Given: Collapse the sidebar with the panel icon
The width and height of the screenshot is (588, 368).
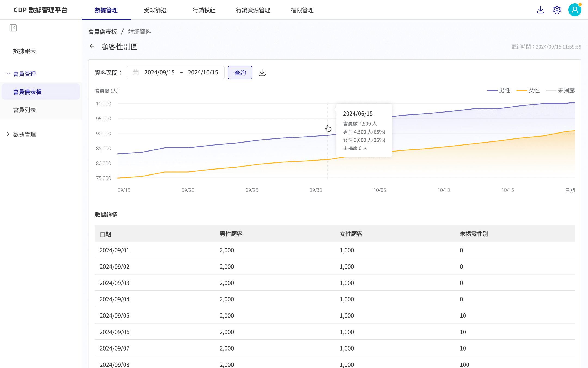Looking at the screenshot, I should tap(13, 28).
